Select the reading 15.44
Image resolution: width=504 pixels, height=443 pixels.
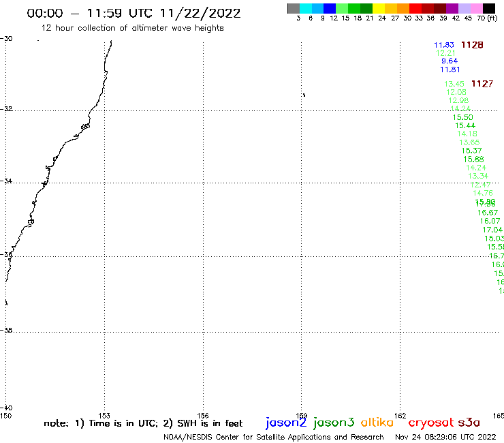tap(465, 125)
